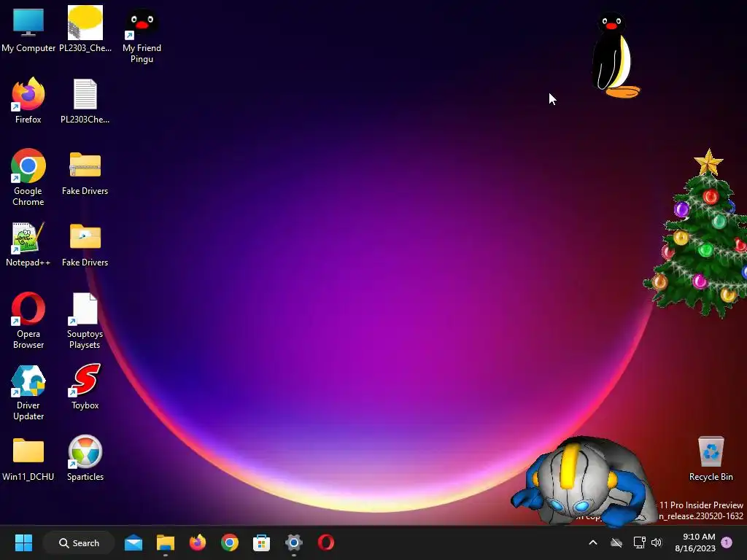The height and width of the screenshot is (560, 747).
Task: Click the taskbar Search box
Action: coord(79,542)
